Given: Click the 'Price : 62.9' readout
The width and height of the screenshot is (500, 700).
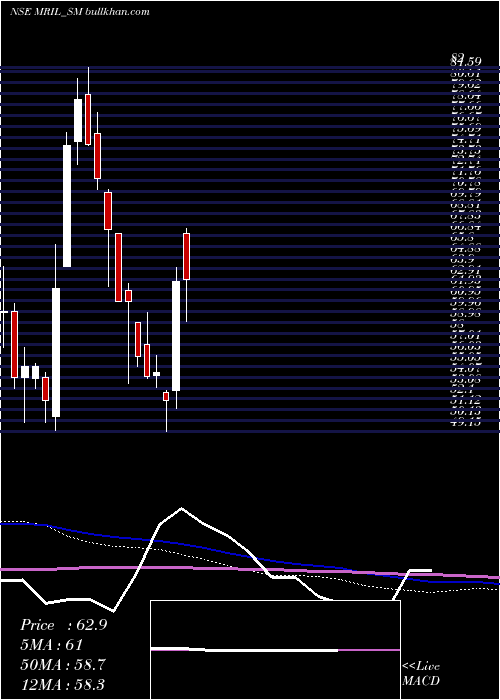Looking at the screenshot, I should [x=63, y=625].
